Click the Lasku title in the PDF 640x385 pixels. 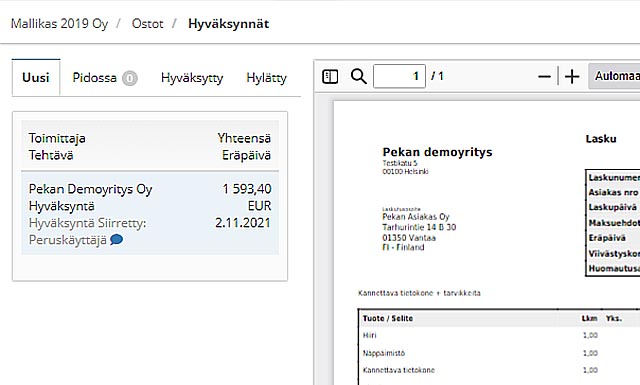point(601,139)
